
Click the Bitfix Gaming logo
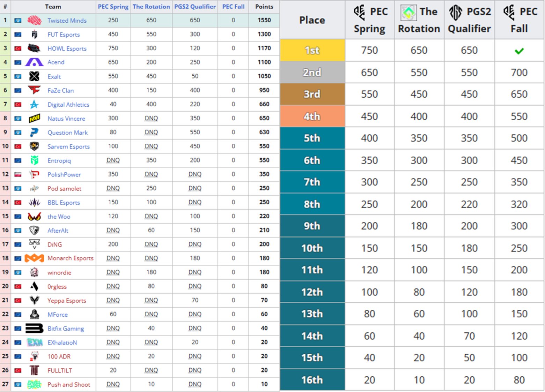pos(34,328)
